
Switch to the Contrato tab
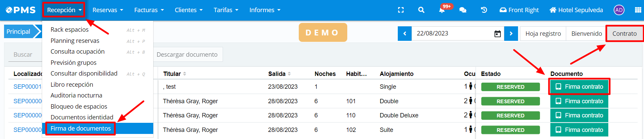624,34
